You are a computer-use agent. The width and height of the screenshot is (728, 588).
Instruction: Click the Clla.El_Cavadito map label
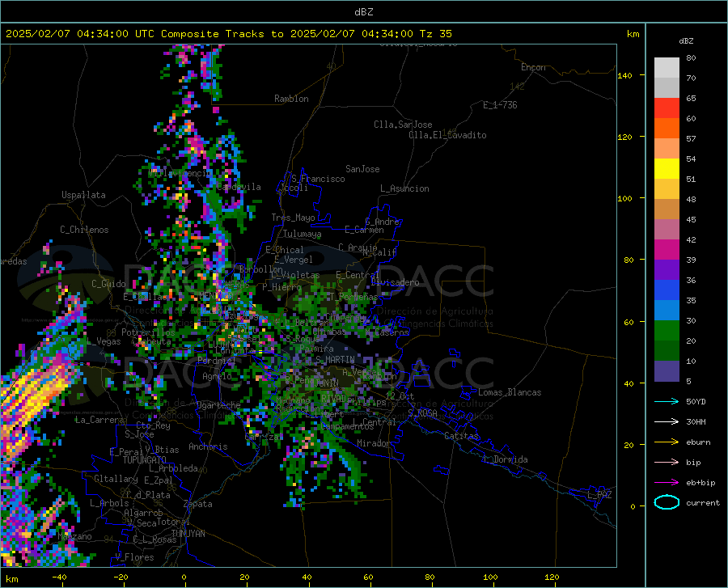447,135
